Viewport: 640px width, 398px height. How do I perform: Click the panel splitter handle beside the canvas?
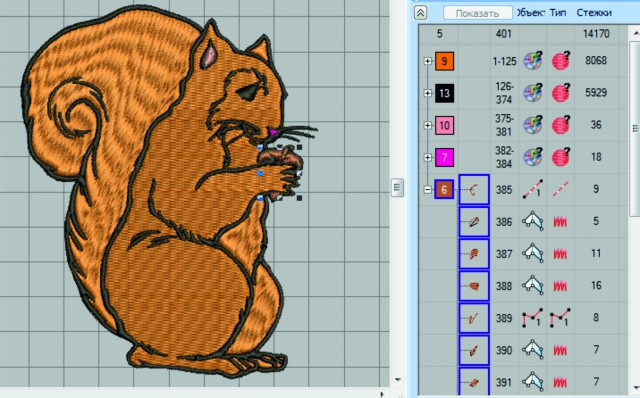pos(397,188)
